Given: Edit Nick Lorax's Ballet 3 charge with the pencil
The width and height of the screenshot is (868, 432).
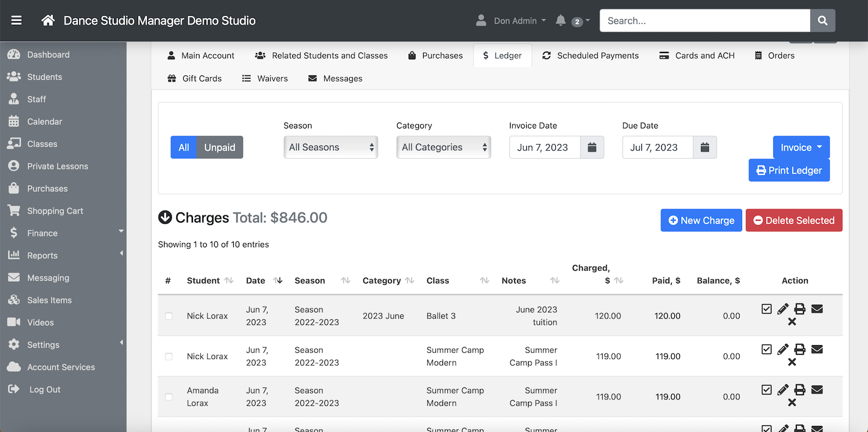Looking at the screenshot, I should pyautogui.click(x=783, y=309).
